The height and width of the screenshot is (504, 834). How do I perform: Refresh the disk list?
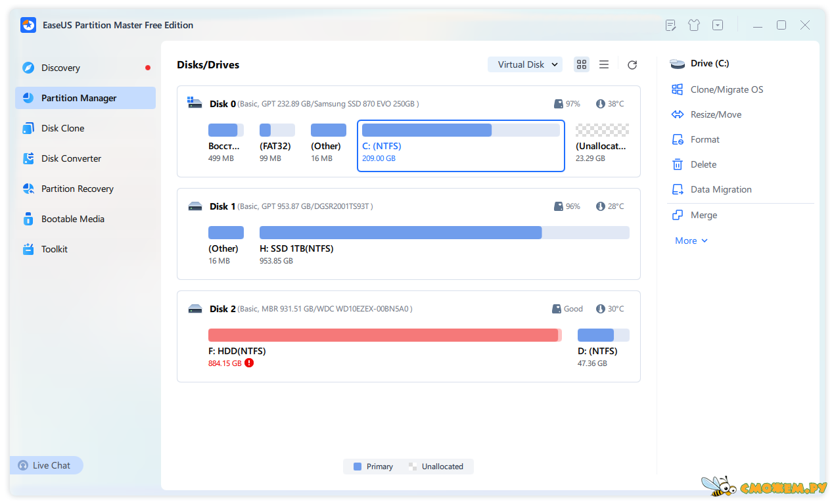632,65
